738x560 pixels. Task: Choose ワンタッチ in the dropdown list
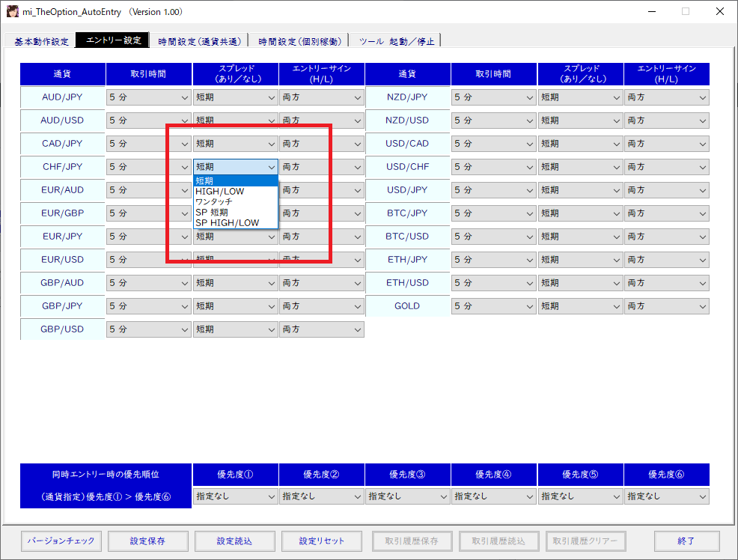[x=214, y=202]
